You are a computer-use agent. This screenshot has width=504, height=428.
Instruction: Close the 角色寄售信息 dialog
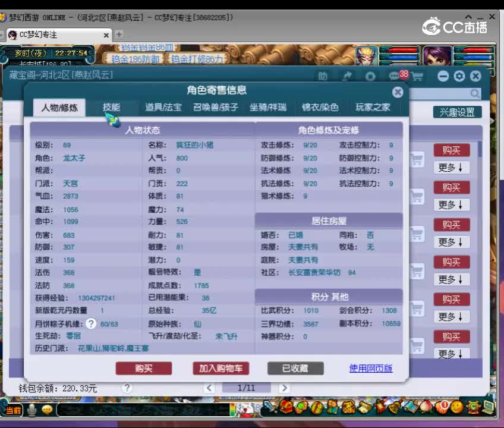pyautogui.click(x=398, y=93)
